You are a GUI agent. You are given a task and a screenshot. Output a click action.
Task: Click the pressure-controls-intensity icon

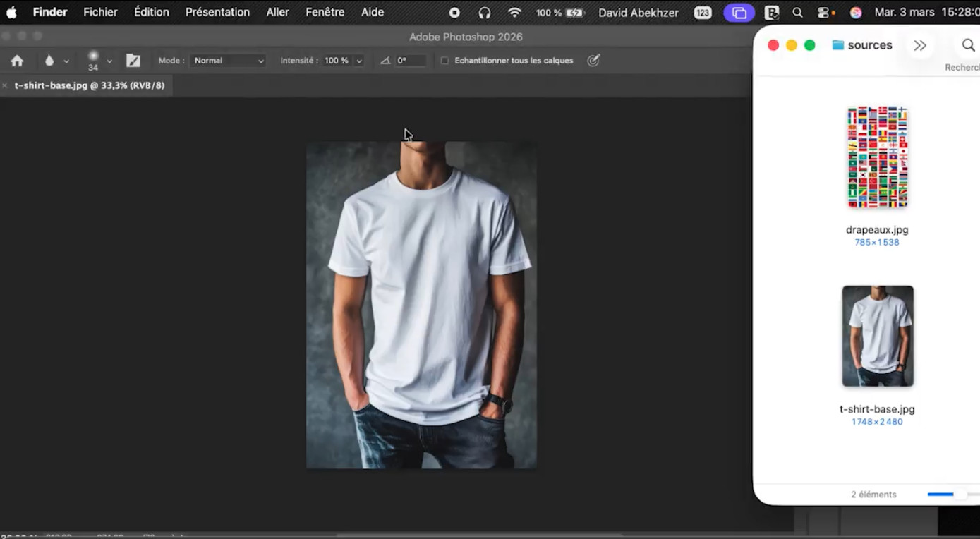point(593,61)
